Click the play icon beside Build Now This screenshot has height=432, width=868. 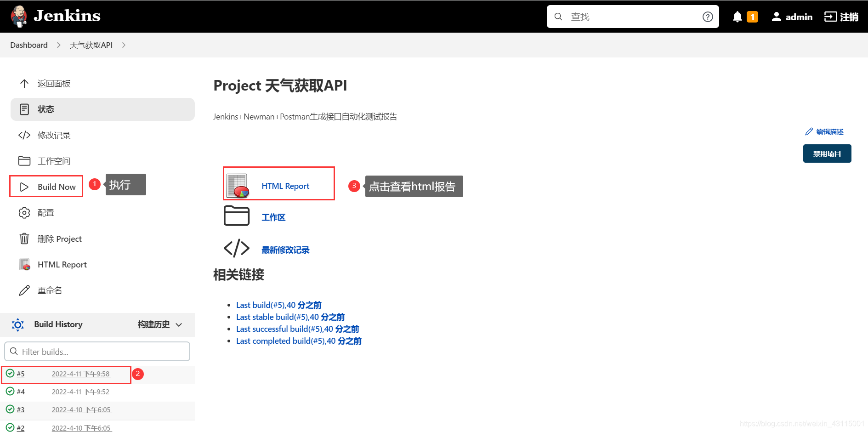pyautogui.click(x=24, y=187)
